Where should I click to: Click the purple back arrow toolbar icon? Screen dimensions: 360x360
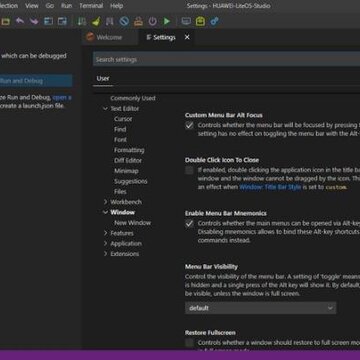(x=20, y=22)
